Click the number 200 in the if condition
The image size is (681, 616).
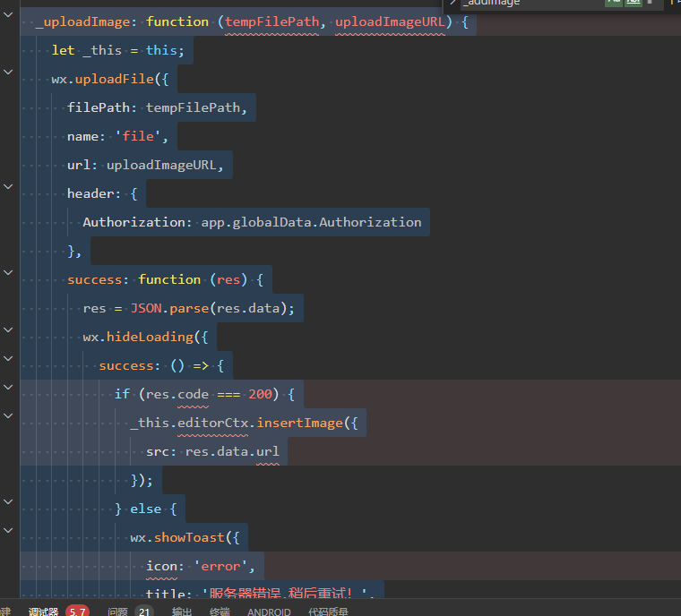click(x=260, y=394)
